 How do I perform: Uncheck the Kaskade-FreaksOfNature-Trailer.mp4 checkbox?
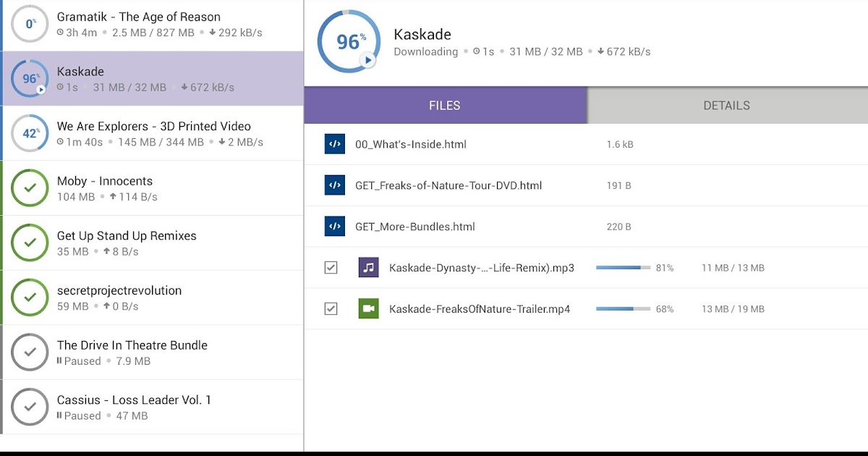(x=331, y=309)
